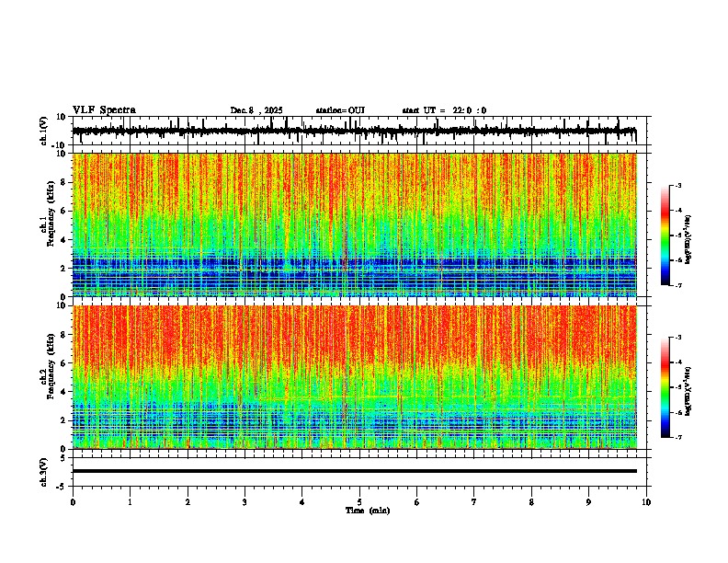Click the 2 kHz tick on ch.1 frequency axis
This screenshot has height=563, width=728.
[x=63, y=268]
